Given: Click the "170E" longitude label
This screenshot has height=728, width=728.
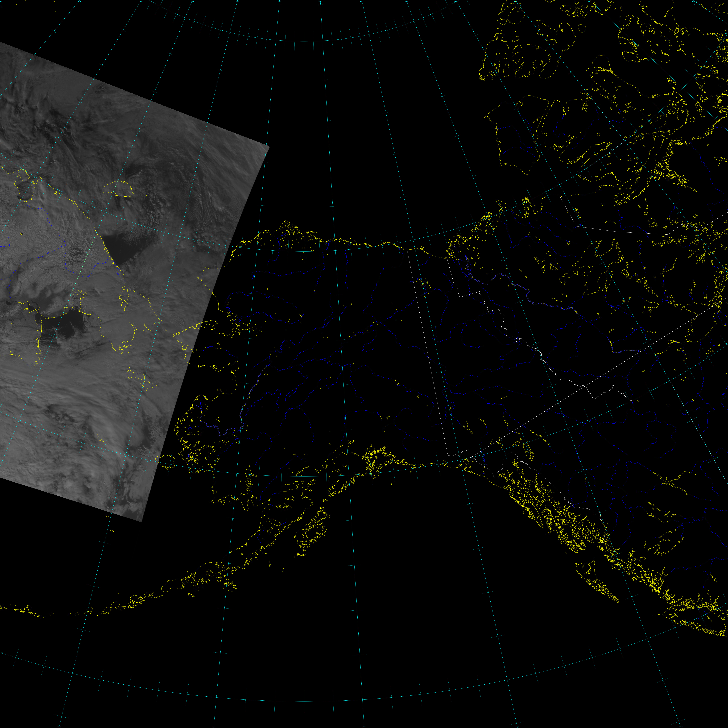Looking at the screenshot, I should pos(141,1).
